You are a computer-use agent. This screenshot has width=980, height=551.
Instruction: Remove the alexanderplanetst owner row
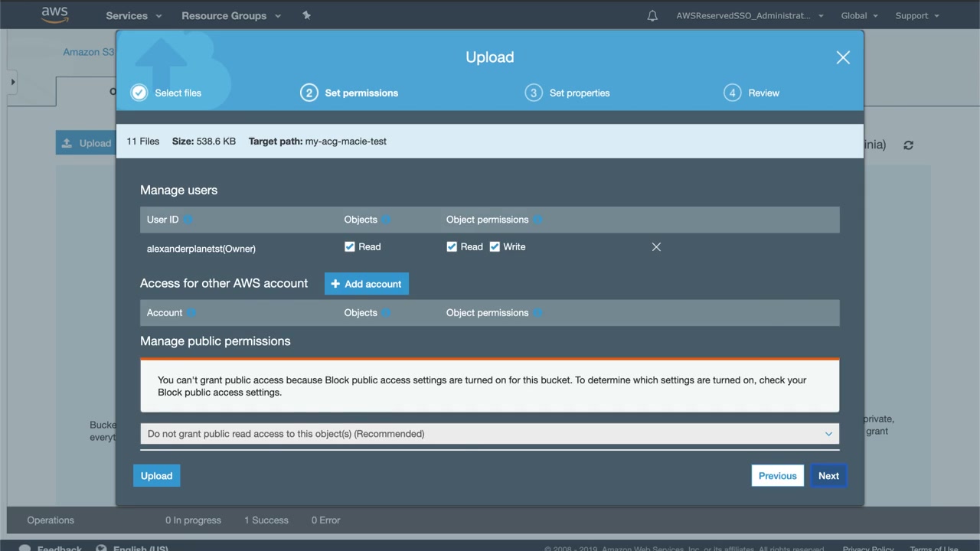(x=656, y=247)
